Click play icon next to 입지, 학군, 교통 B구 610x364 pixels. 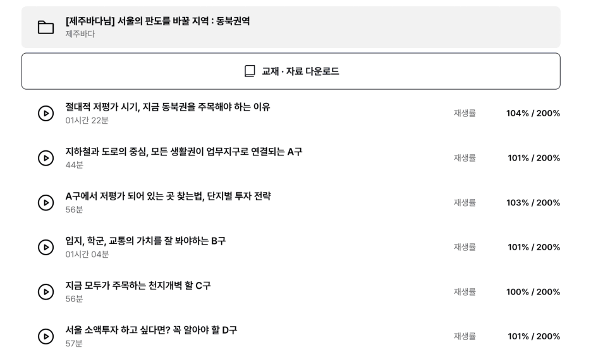46,247
